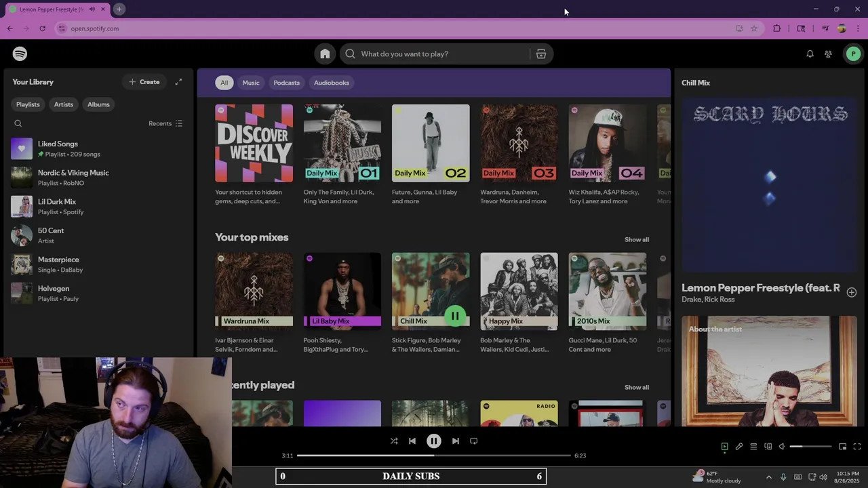Select the All filter tab

pos(224,83)
